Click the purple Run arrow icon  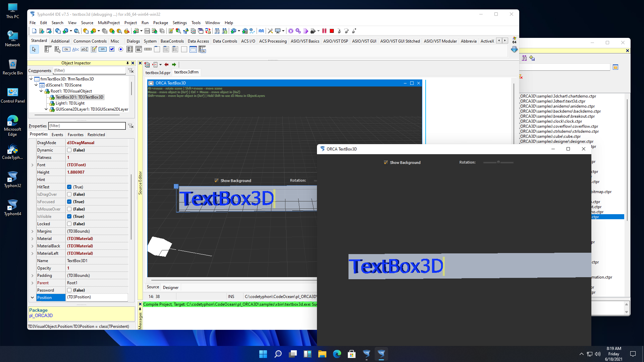(x=306, y=31)
